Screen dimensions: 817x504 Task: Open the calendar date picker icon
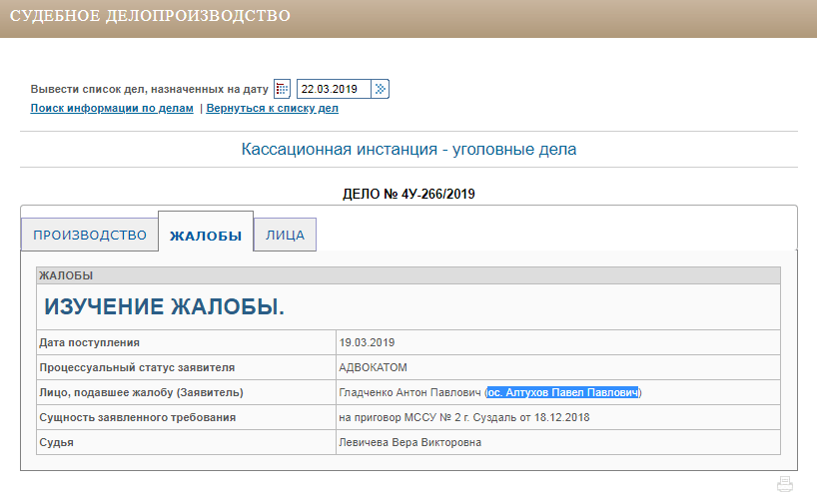click(x=282, y=89)
